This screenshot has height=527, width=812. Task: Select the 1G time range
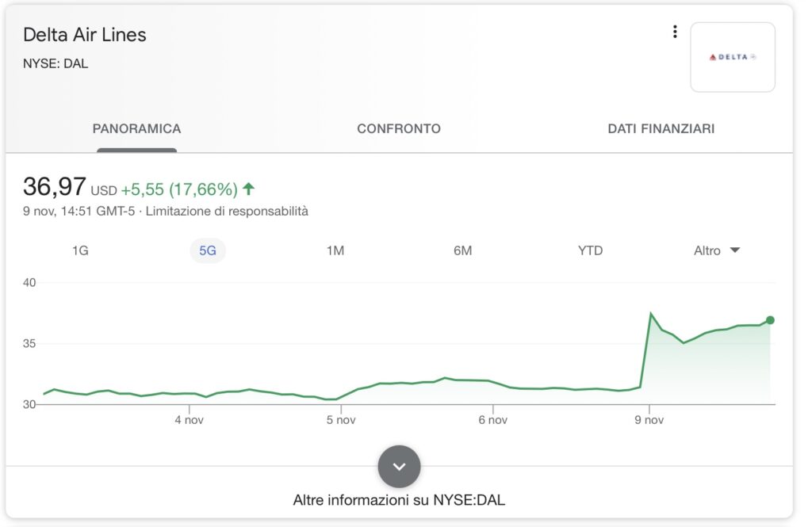click(80, 250)
